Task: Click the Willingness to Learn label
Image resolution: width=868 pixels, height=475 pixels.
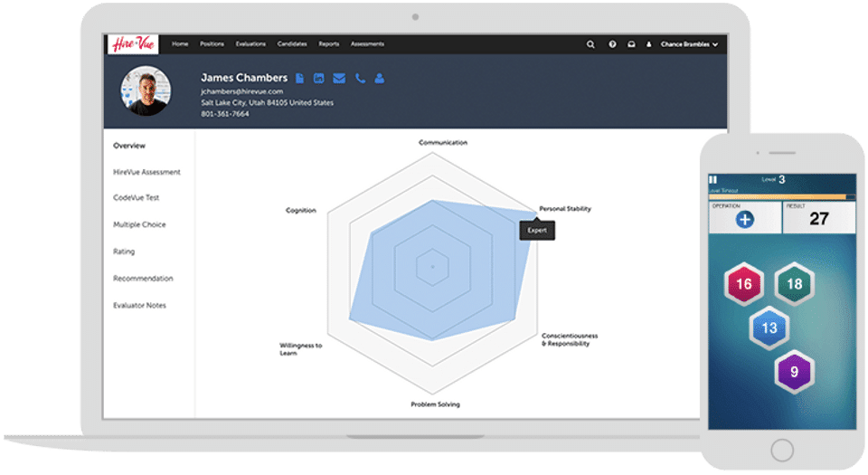Action: [x=300, y=349]
